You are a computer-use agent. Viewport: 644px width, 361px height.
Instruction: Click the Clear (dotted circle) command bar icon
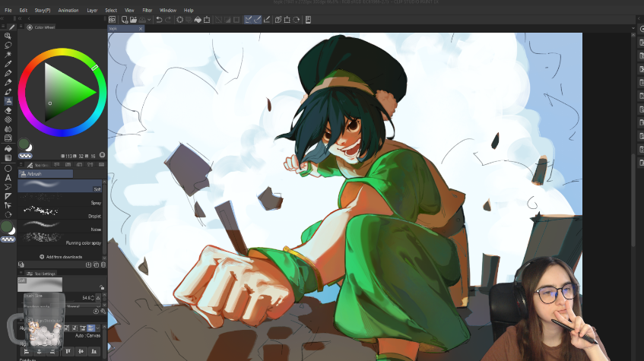(x=179, y=20)
